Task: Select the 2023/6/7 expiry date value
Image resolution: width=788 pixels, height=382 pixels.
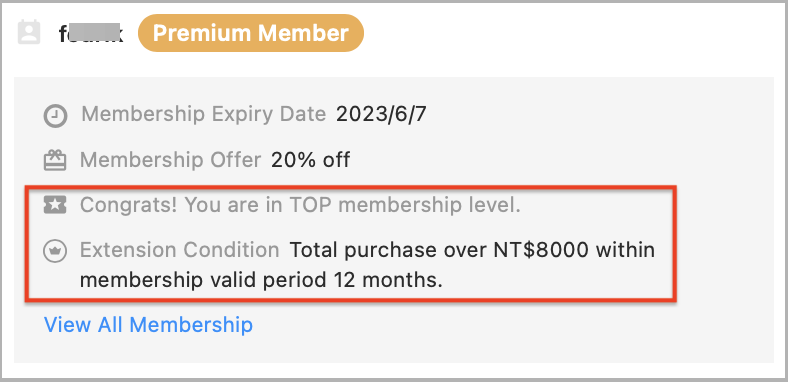Action: [381, 115]
